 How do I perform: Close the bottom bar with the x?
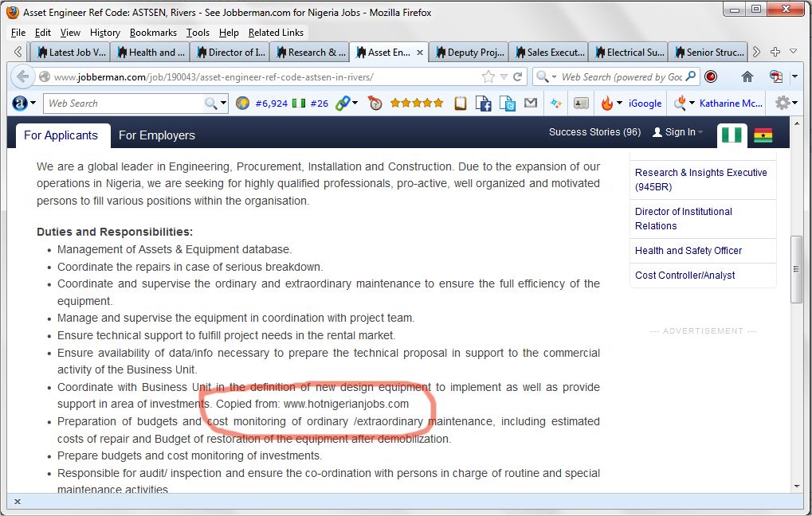(17, 501)
